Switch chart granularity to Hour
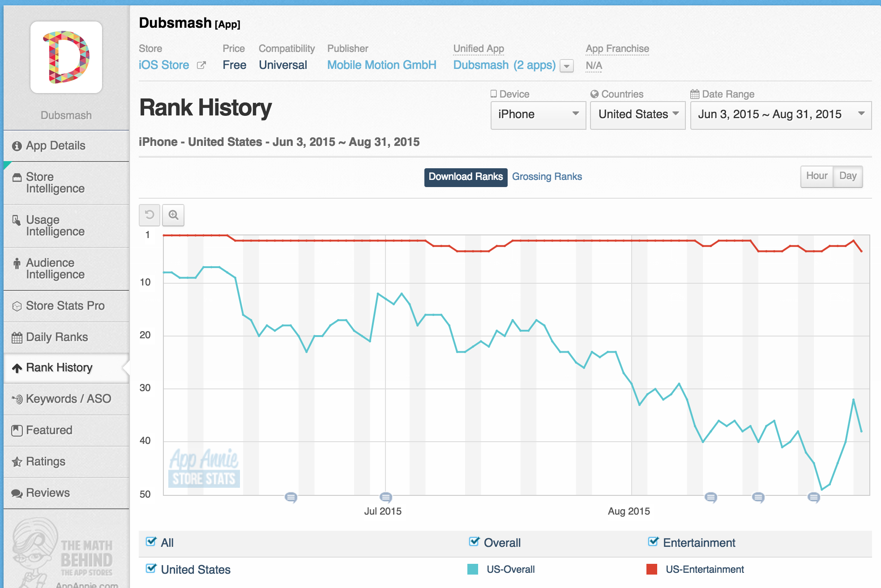This screenshot has width=881, height=588. (817, 176)
